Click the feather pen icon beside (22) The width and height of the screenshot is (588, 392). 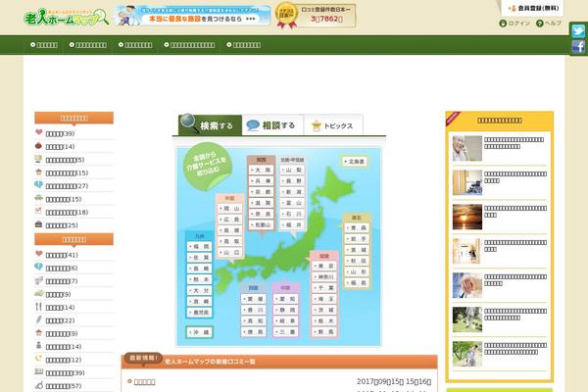pyautogui.click(x=38, y=319)
